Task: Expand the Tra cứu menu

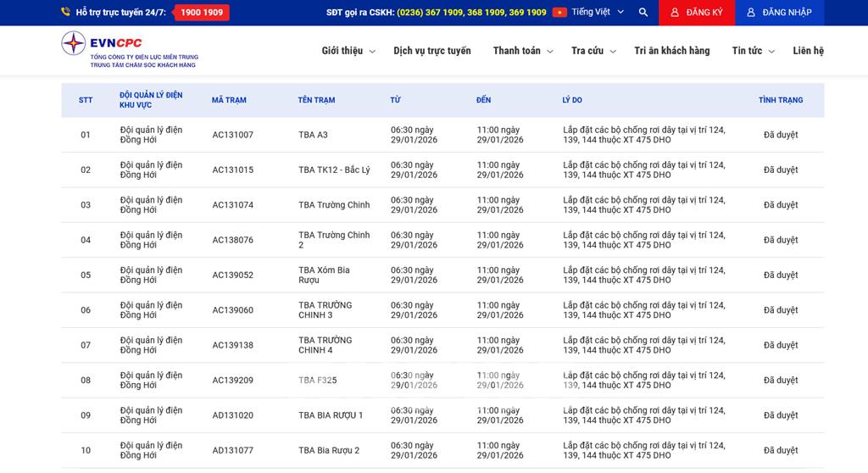Action: 593,51
